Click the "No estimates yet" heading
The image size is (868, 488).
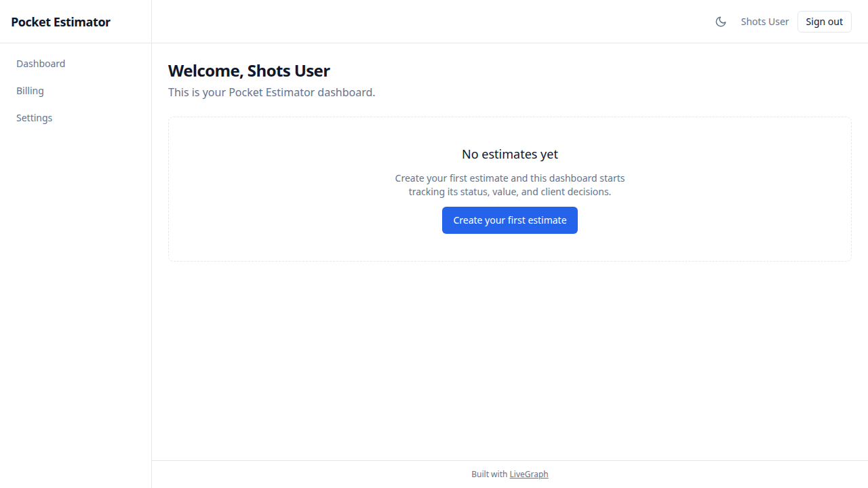[510, 154]
